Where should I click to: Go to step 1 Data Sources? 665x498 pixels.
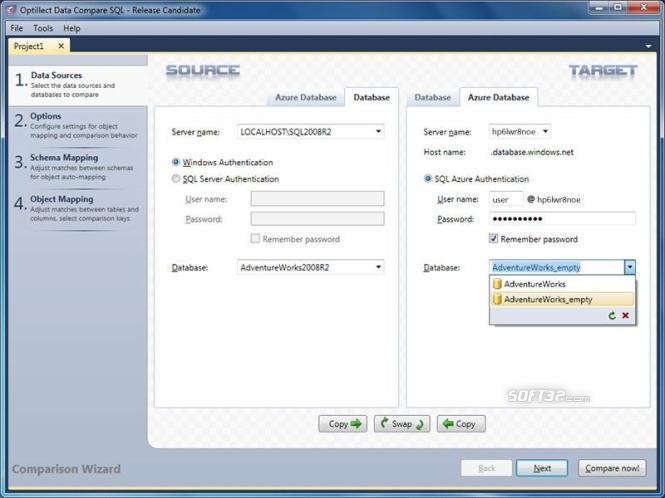(78, 84)
